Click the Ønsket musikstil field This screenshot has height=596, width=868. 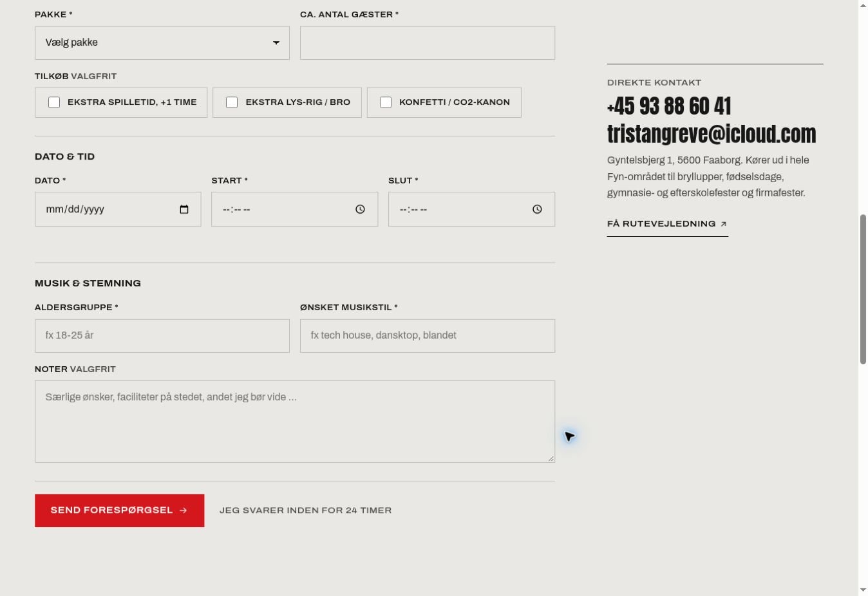(x=428, y=336)
